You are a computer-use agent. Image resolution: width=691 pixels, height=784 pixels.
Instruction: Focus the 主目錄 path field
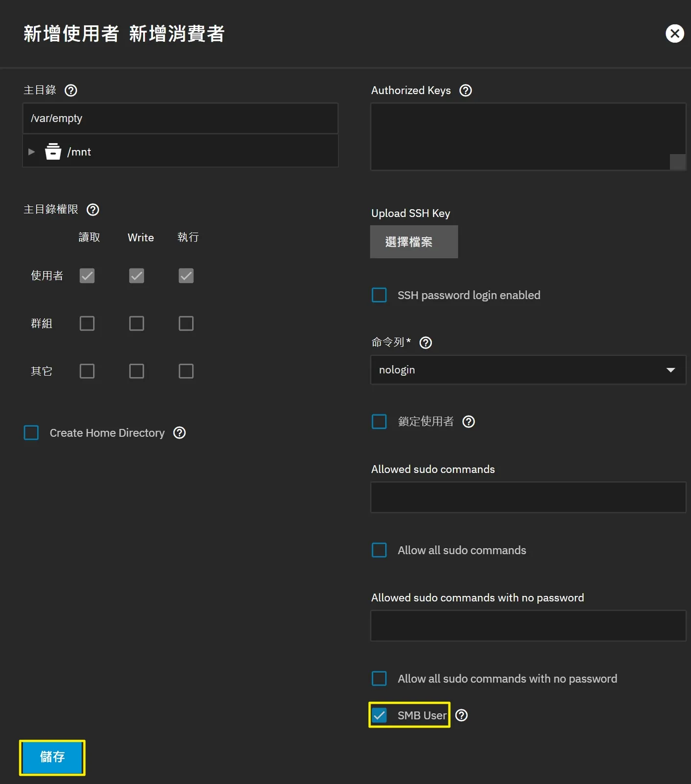180,119
